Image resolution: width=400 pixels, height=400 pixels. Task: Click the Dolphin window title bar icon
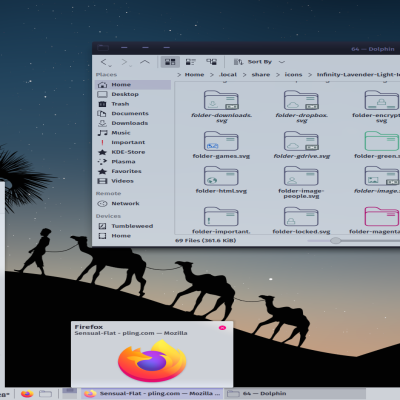pos(103,48)
